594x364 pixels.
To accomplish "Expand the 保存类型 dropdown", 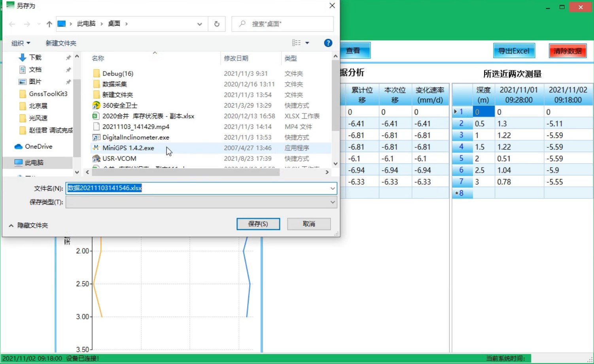I will click(333, 202).
